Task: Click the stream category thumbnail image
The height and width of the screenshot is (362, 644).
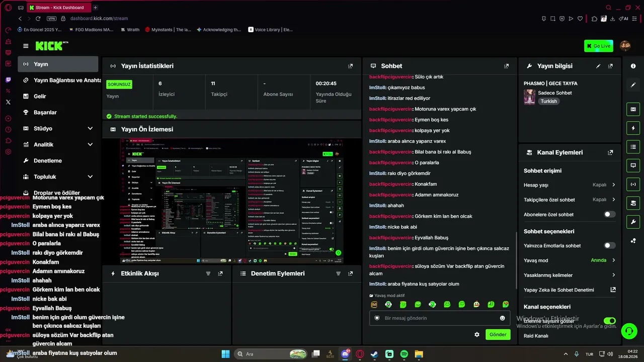Action: pyautogui.click(x=529, y=97)
